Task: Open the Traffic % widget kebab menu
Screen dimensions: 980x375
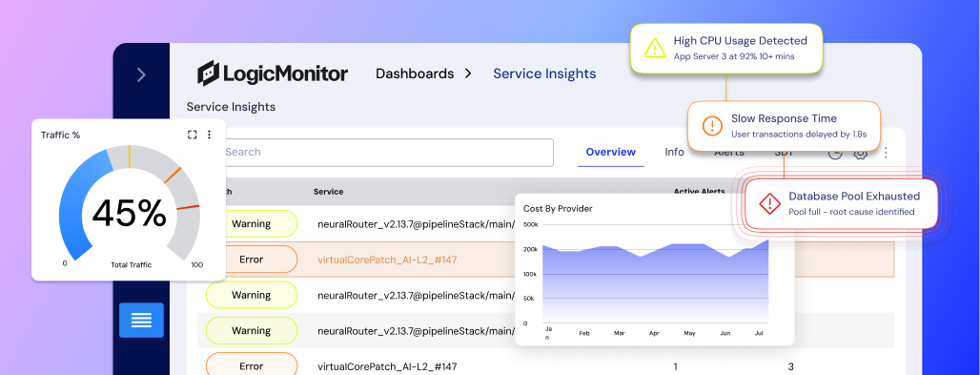Action: 210,135
